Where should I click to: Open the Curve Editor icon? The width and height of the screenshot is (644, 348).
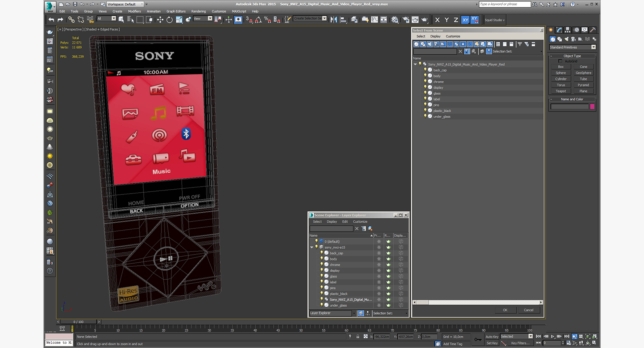(x=374, y=20)
